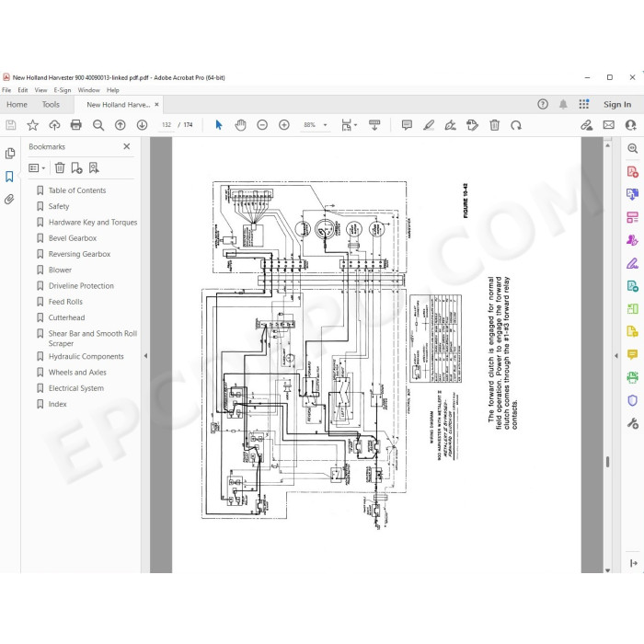This screenshot has width=644, height=644.
Task: Print the document with printer icon
Action: click(x=76, y=125)
